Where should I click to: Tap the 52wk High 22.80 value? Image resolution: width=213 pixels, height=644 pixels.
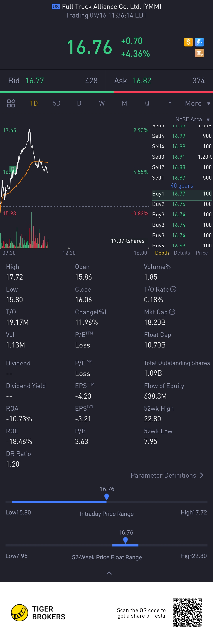click(x=152, y=419)
